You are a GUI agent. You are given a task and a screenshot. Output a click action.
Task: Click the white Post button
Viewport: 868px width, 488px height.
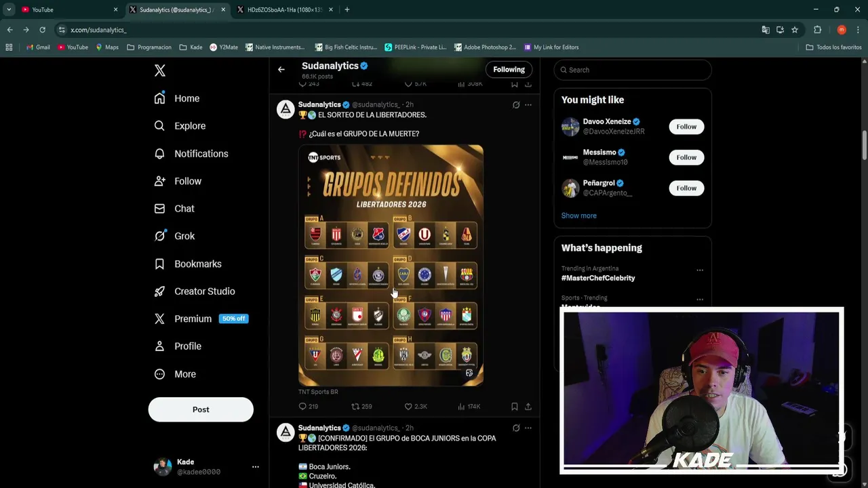coord(201,409)
